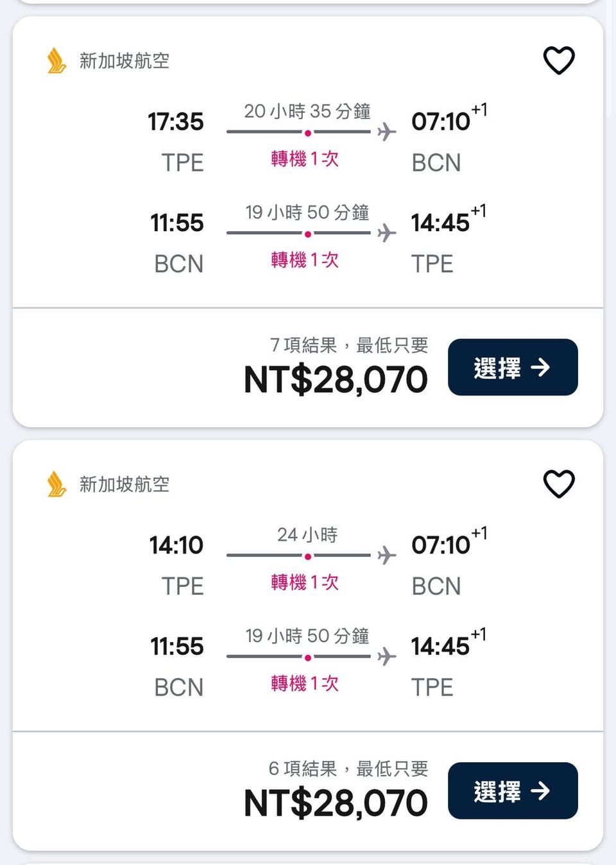
Task: Toggle the heart on the 14:10 departure flight
Action: [x=559, y=484]
